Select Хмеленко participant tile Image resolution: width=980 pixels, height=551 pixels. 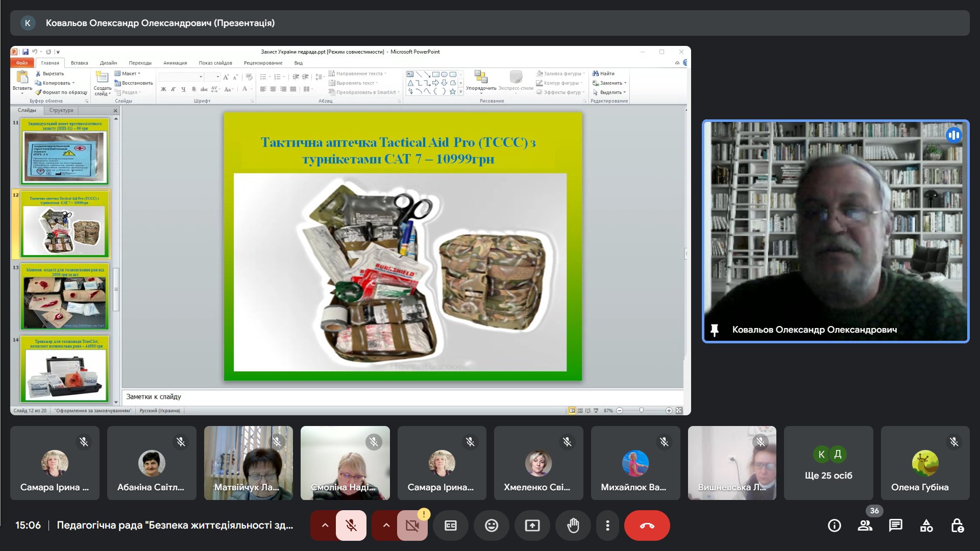538,463
